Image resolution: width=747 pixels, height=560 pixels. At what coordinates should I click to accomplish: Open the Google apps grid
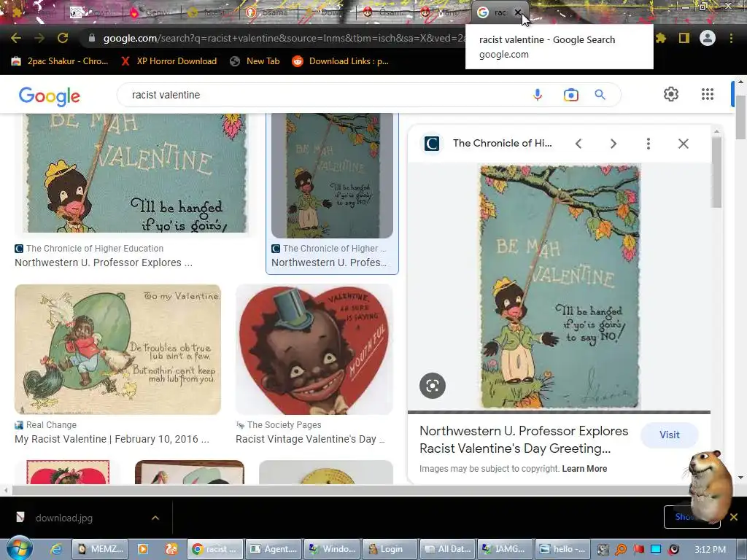708,94
